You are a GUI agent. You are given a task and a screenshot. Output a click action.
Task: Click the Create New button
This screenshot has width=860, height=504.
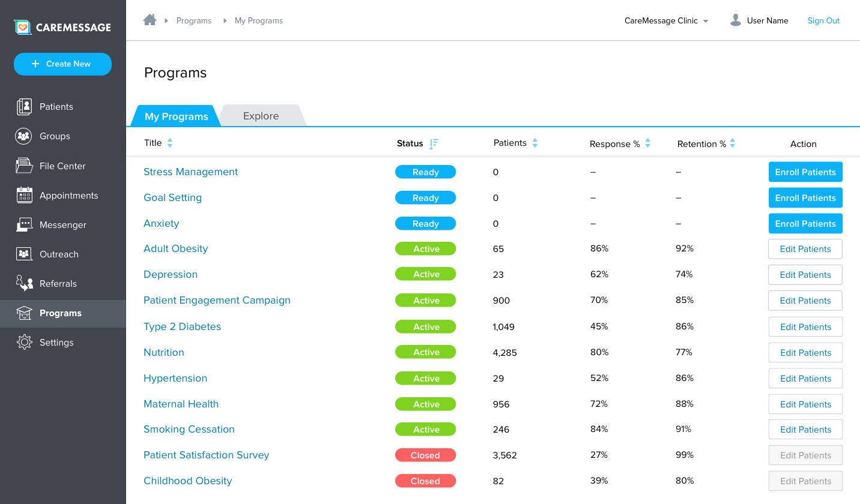pos(62,64)
